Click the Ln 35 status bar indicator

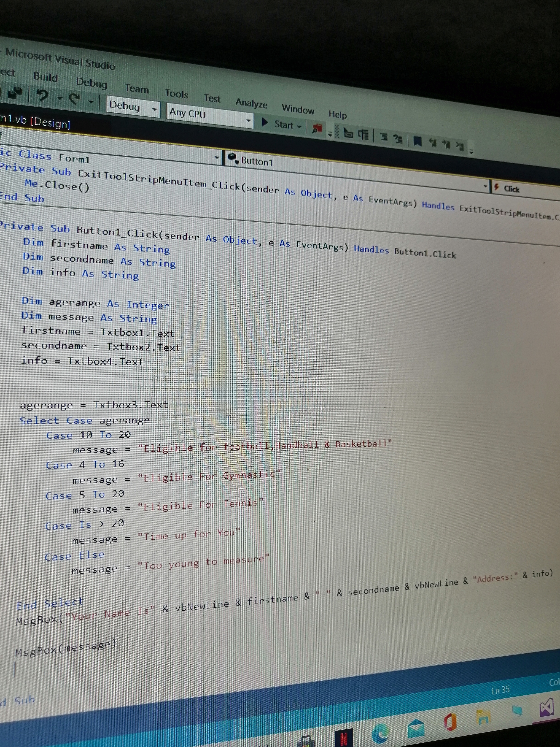(500, 690)
